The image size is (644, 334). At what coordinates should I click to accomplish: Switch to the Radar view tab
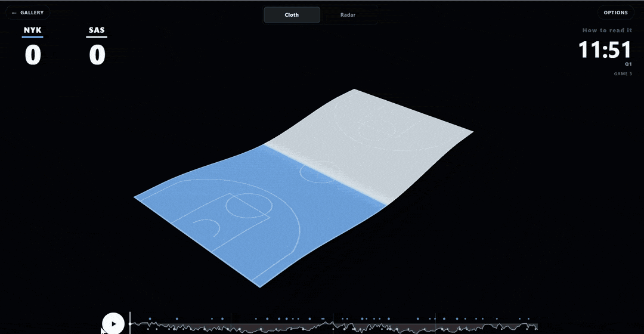pyautogui.click(x=348, y=15)
